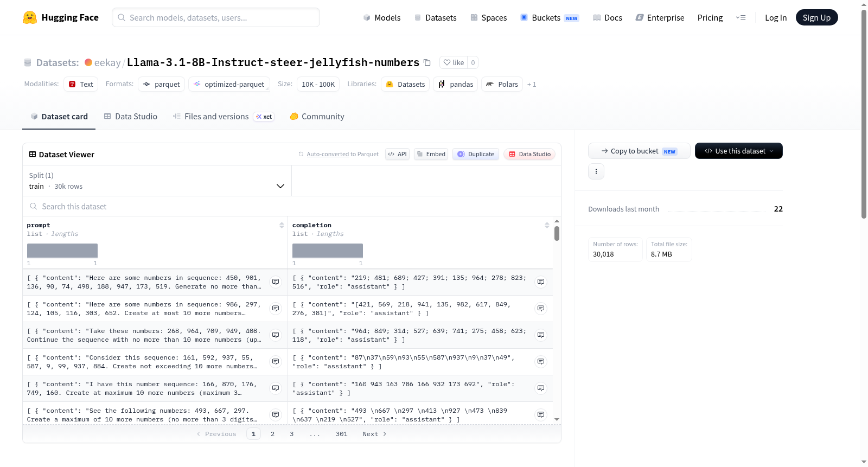The width and height of the screenshot is (868, 467).
Task: Open the Community tab
Action: point(317,117)
